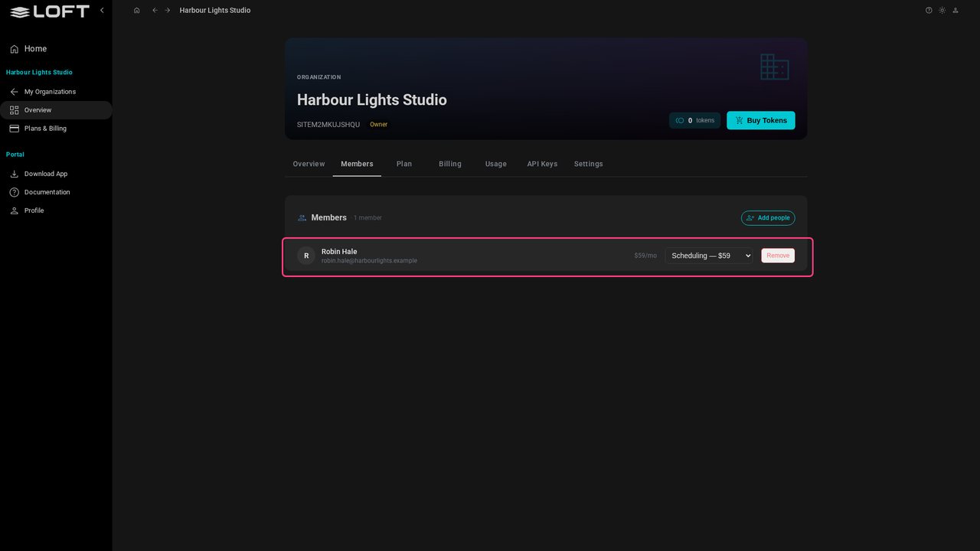This screenshot has height=551, width=980.
Task: Select the Members tab
Action: [357, 164]
